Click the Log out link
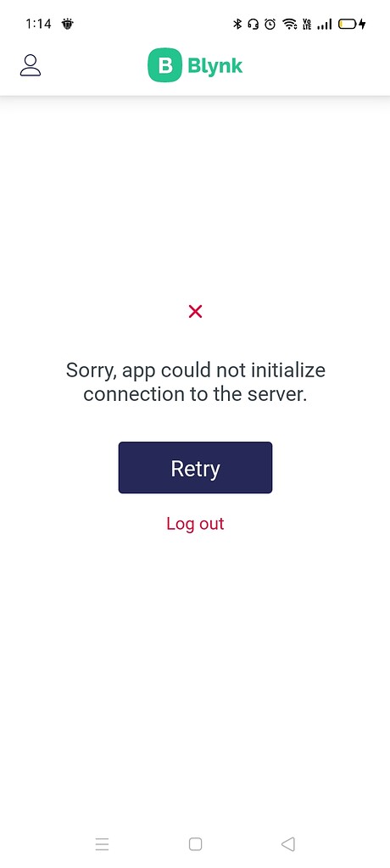This screenshot has height=868, width=390. click(195, 524)
